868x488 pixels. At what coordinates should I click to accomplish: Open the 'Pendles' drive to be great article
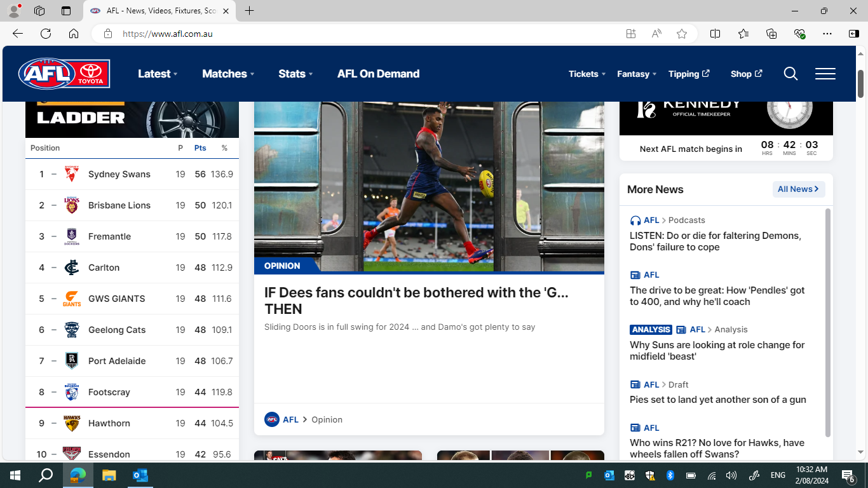pos(717,296)
